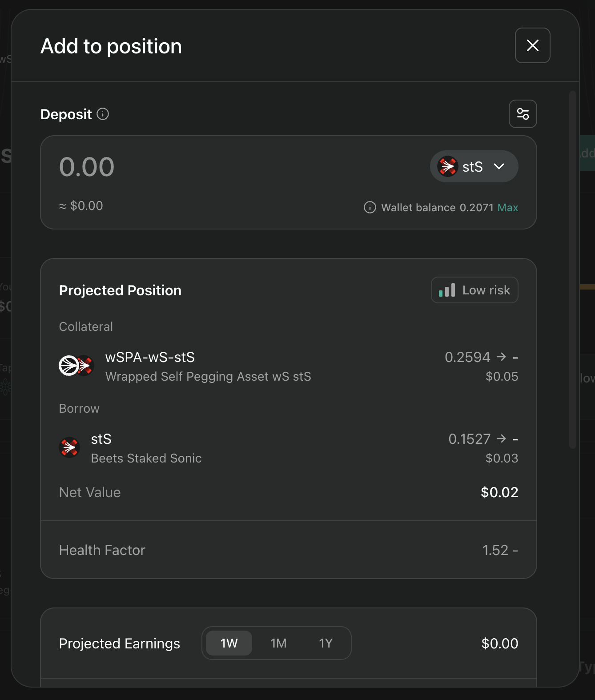Click the Wallet balance 0.2071 text
This screenshot has width=595, height=700.
[437, 208]
